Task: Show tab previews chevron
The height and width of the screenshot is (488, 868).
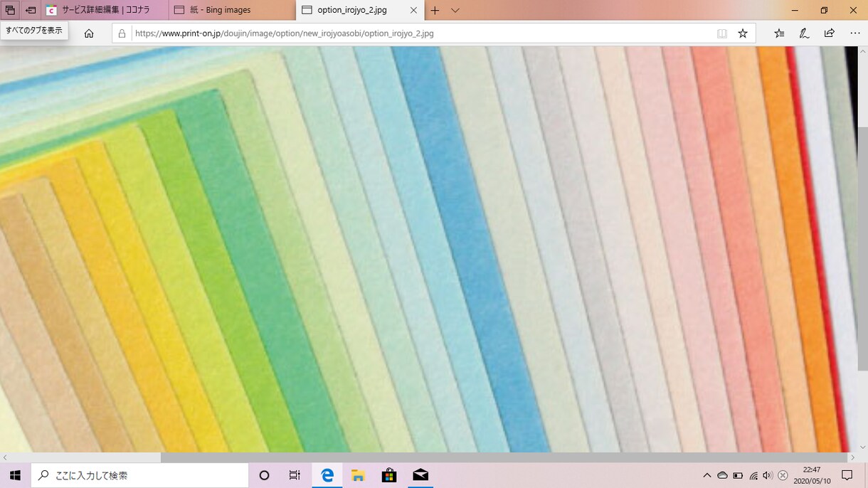Action: [x=455, y=10]
